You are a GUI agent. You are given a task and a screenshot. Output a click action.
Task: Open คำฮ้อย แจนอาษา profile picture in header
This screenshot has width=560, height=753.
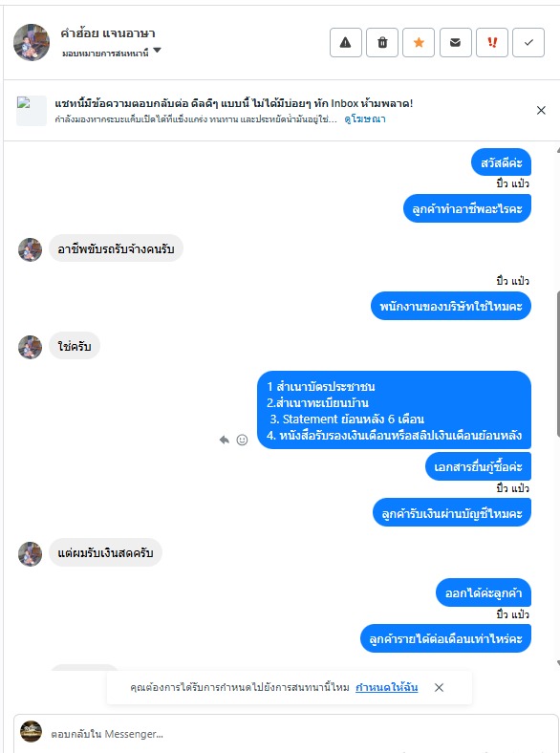coord(32,43)
